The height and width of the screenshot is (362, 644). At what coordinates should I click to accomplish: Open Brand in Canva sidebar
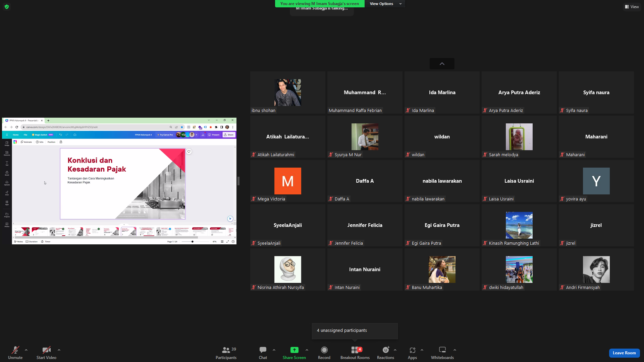[7, 173]
